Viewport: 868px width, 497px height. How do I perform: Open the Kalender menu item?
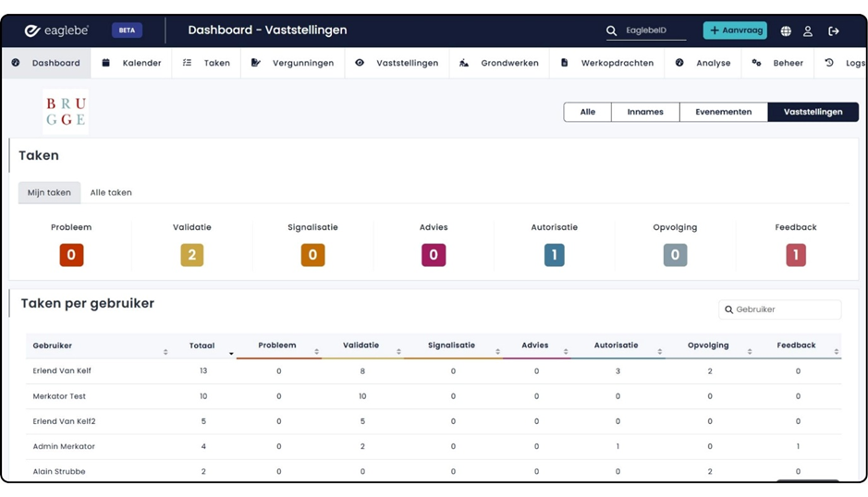131,63
